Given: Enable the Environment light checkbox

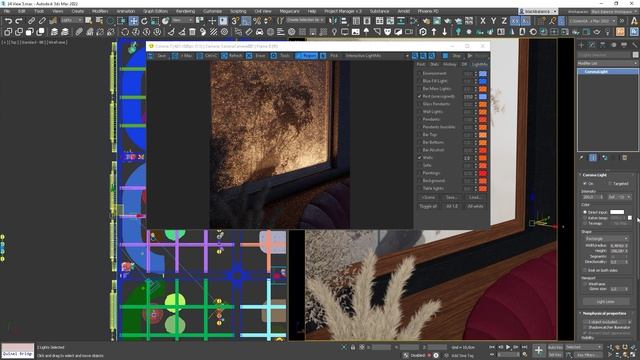Looking at the screenshot, I should click(x=420, y=73).
